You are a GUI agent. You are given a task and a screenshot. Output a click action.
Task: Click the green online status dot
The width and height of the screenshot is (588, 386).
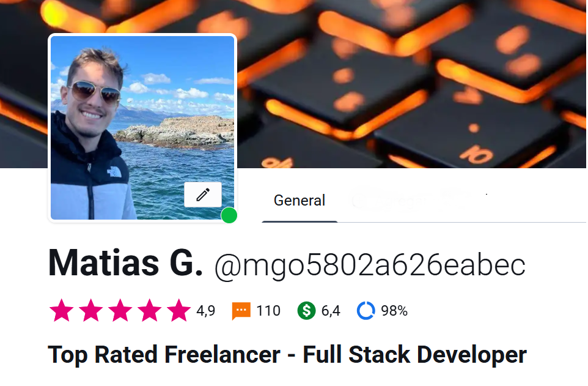(x=229, y=215)
